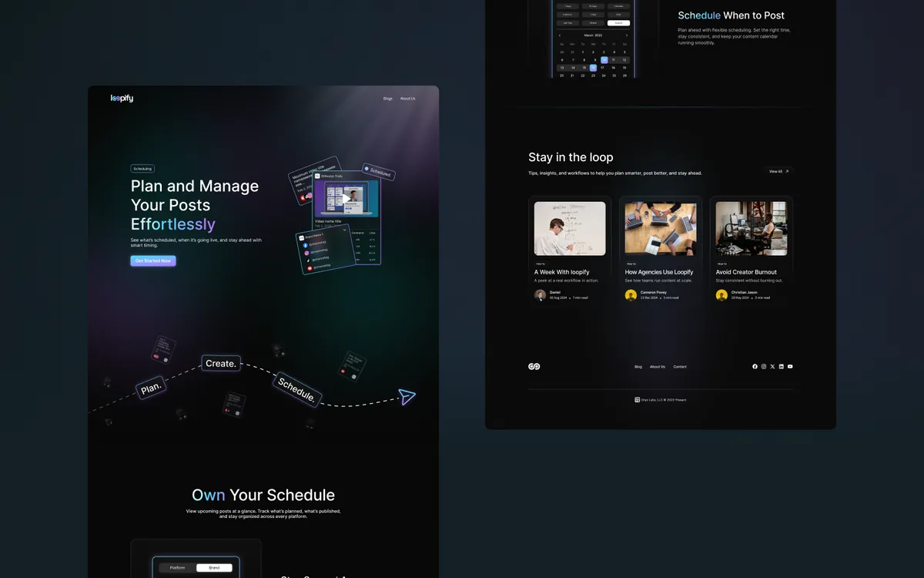Image resolution: width=924 pixels, height=578 pixels.
Task: Click the Create. label on dashed path
Action: (221, 363)
